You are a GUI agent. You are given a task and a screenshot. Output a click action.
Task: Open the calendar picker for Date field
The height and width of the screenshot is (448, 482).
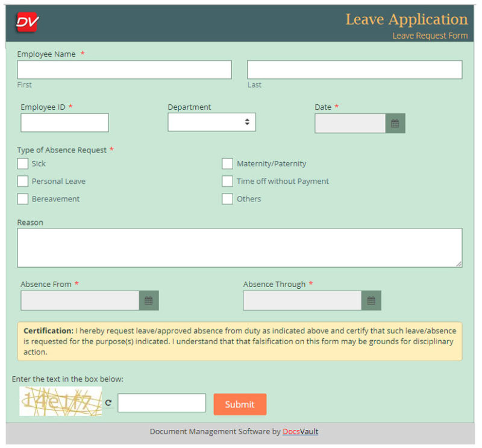[x=396, y=122]
